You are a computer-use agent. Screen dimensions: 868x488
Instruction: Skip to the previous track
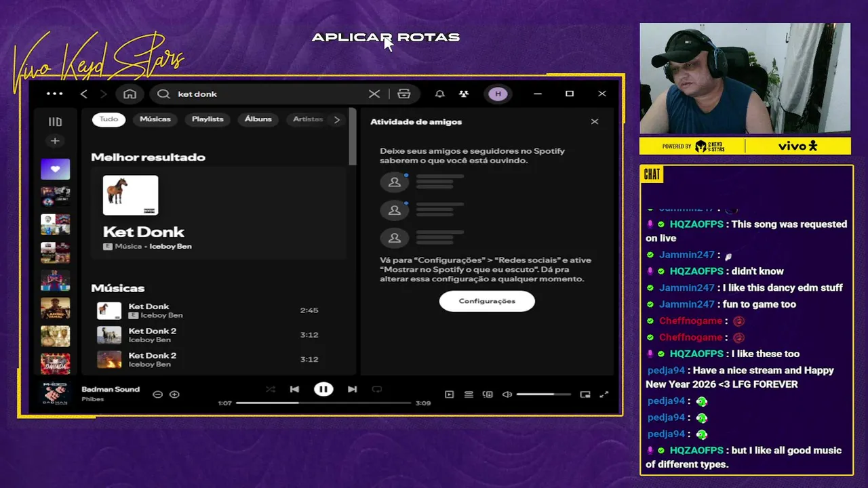pyautogui.click(x=294, y=389)
